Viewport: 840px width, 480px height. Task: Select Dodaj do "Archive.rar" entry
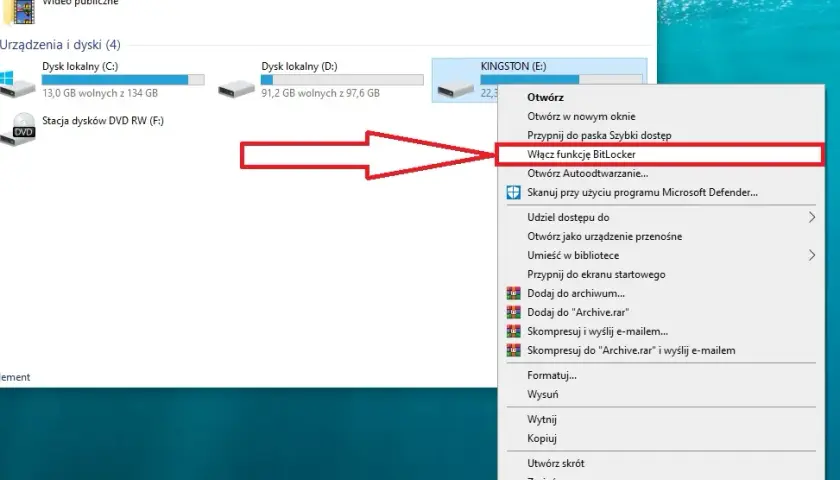coord(578,312)
